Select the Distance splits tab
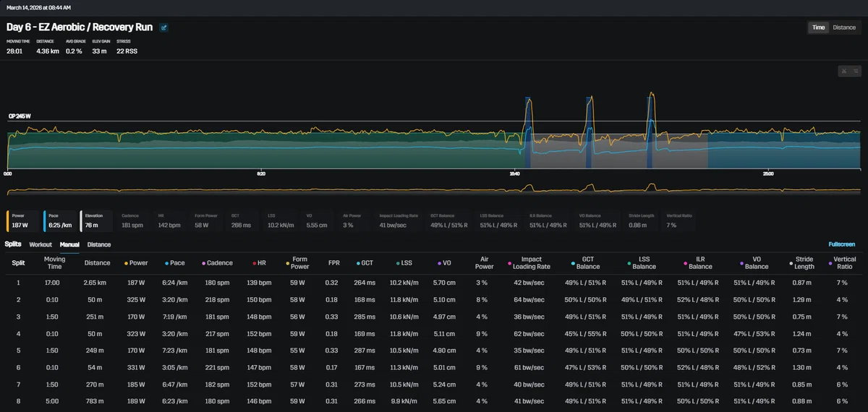 [99, 245]
